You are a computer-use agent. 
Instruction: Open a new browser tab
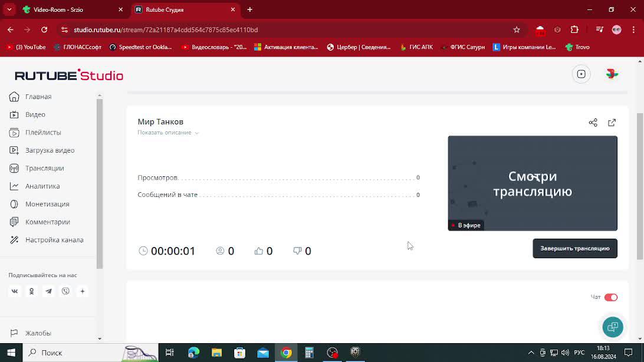click(249, 9)
